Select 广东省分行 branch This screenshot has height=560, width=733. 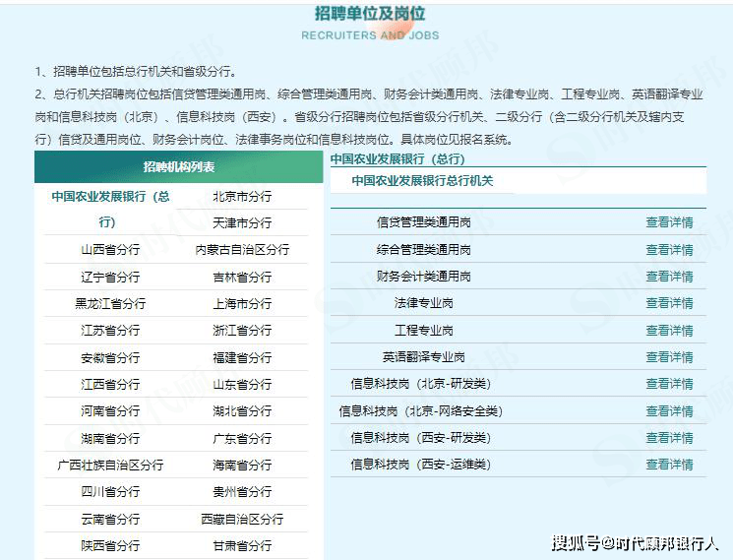pos(242,438)
